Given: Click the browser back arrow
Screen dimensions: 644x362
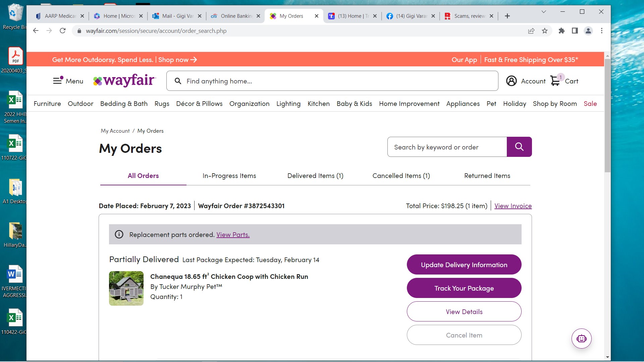Looking at the screenshot, I should tap(36, 31).
